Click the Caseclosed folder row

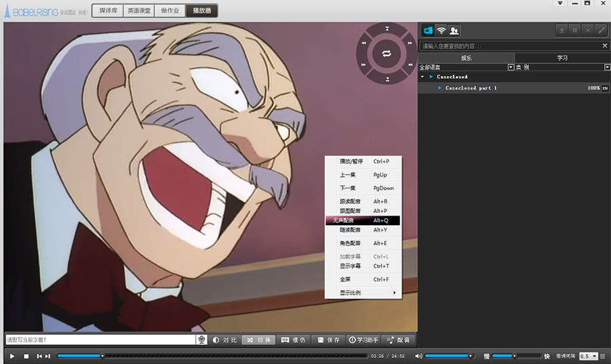514,77
